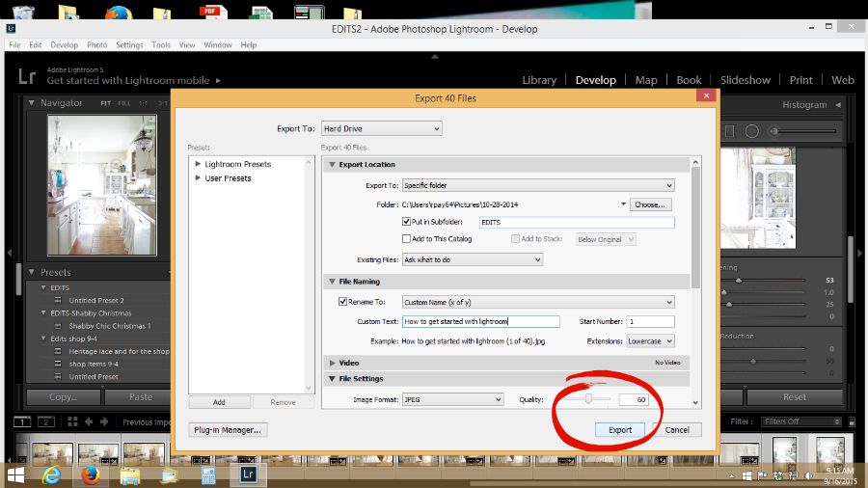Screen dimensions: 868x488
Task: Click the Start Number input field
Action: pyautogui.click(x=650, y=321)
